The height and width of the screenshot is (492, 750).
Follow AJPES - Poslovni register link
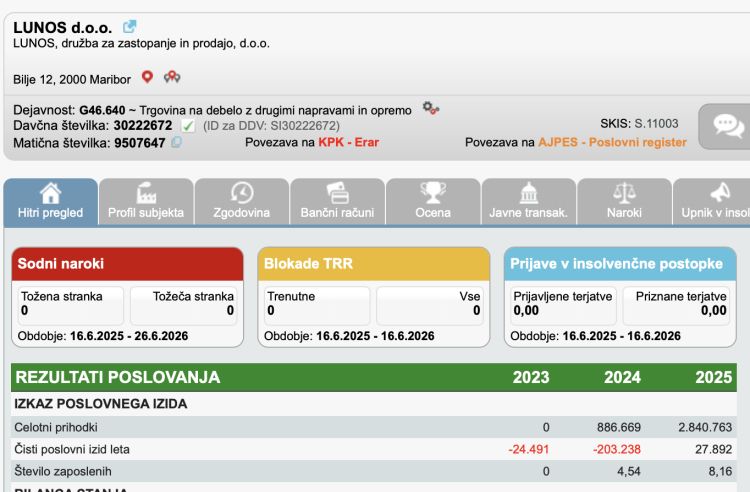[x=612, y=142]
